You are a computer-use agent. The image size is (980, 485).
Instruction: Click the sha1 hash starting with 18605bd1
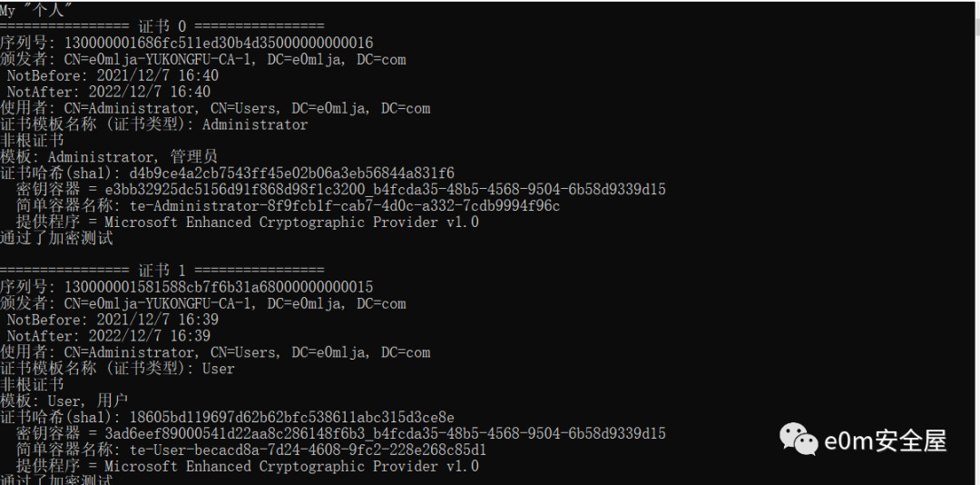pyautogui.click(x=292, y=418)
